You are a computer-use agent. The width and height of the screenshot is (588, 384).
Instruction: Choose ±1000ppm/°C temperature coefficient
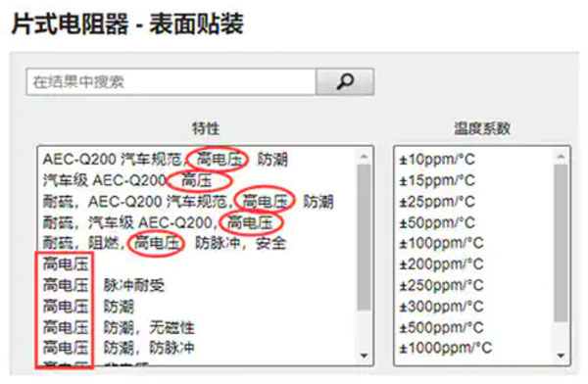[x=446, y=348]
